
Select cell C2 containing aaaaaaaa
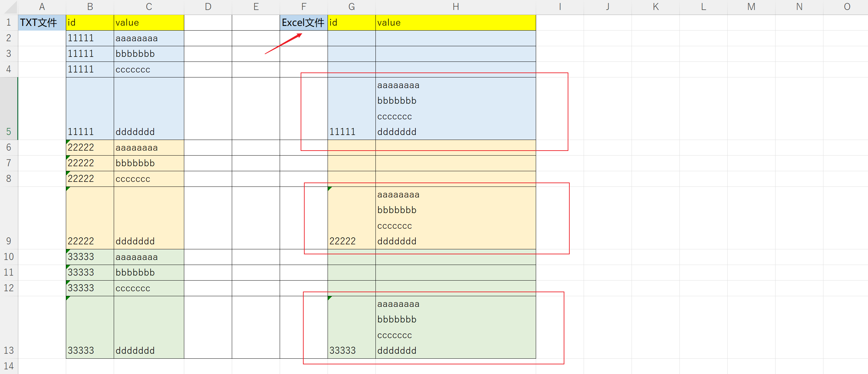click(149, 38)
